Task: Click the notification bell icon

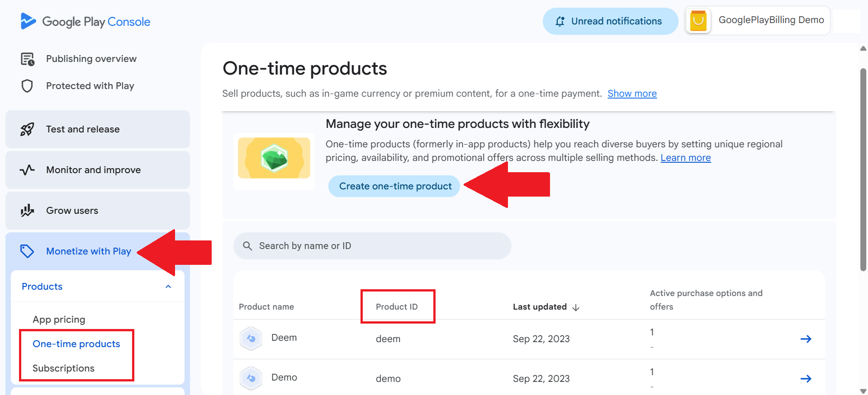Action: click(x=560, y=21)
